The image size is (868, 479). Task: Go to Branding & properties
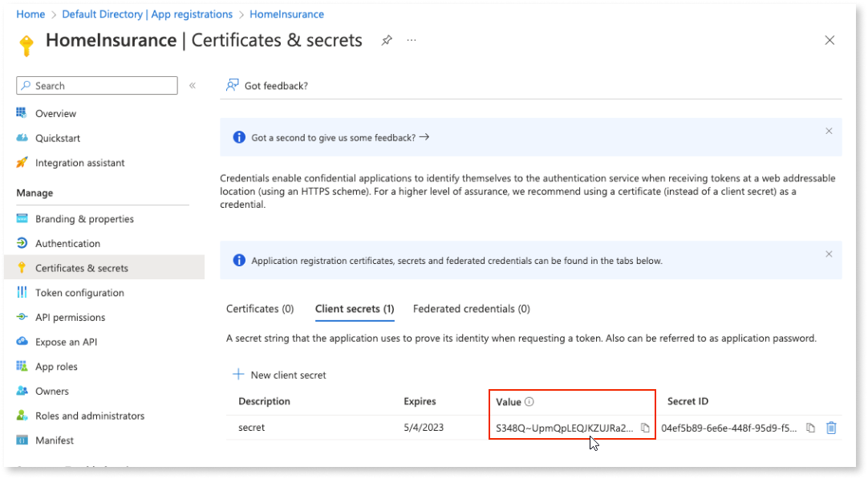pos(84,219)
